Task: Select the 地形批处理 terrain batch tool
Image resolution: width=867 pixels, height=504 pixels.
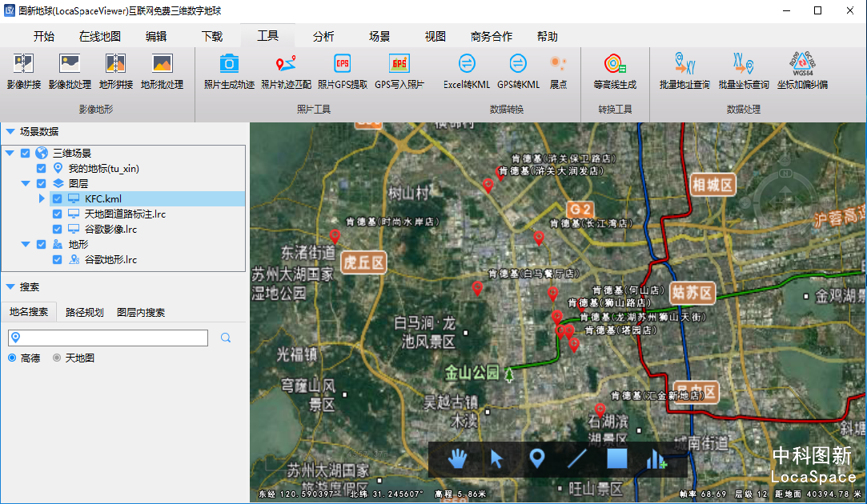Action: pyautogui.click(x=162, y=72)
